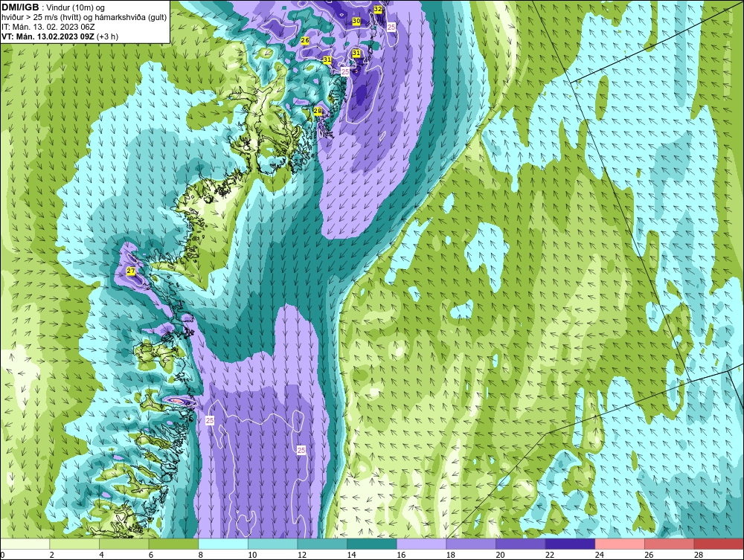Click the '8' tick on the color scale
The height and width of the screenshot is (560, 744).
[x=200, y=555]
